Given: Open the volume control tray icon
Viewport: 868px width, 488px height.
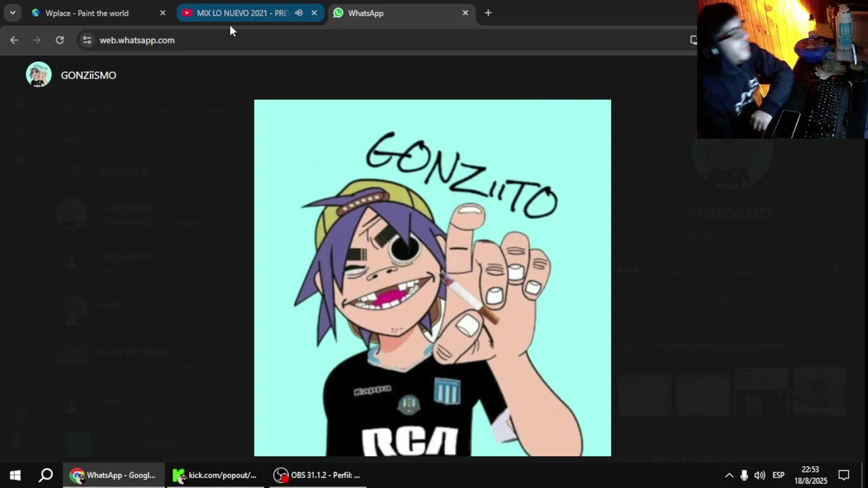Looking at the screenshot, I should click(759, 475).
